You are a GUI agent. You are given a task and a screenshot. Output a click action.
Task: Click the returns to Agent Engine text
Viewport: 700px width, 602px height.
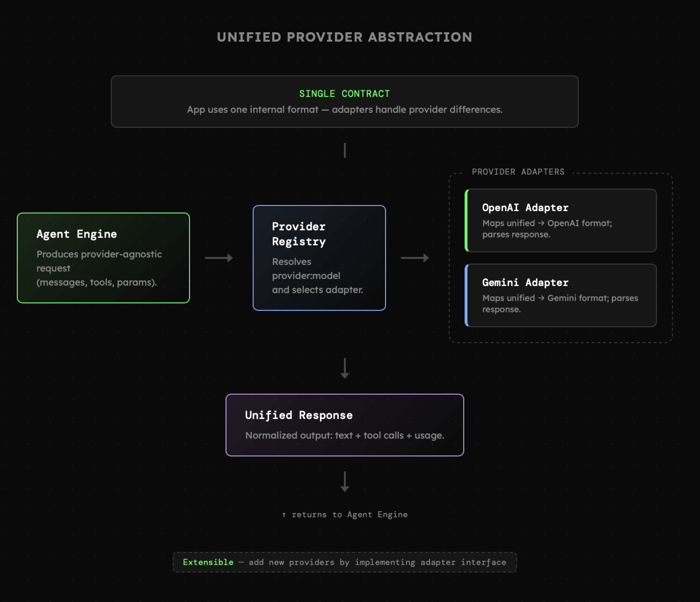(349, 514)
